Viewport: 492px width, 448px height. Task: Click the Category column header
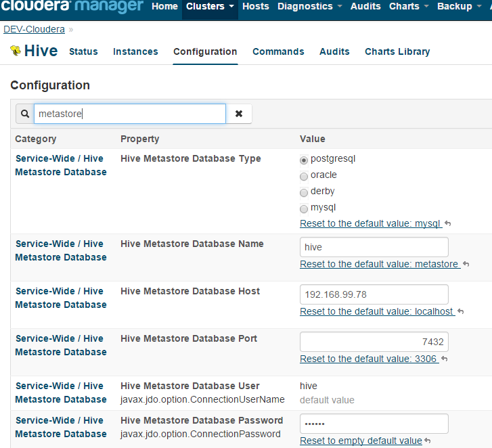[x=36, y=139]
